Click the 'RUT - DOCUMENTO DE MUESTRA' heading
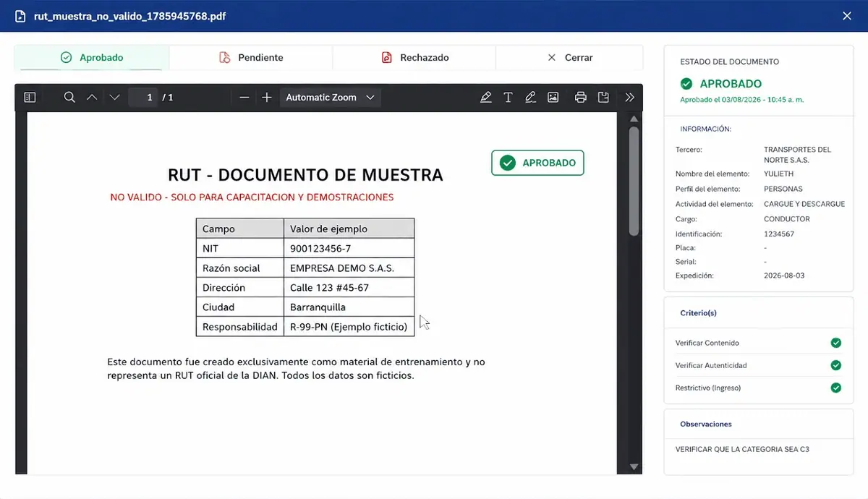 [305, 175]
